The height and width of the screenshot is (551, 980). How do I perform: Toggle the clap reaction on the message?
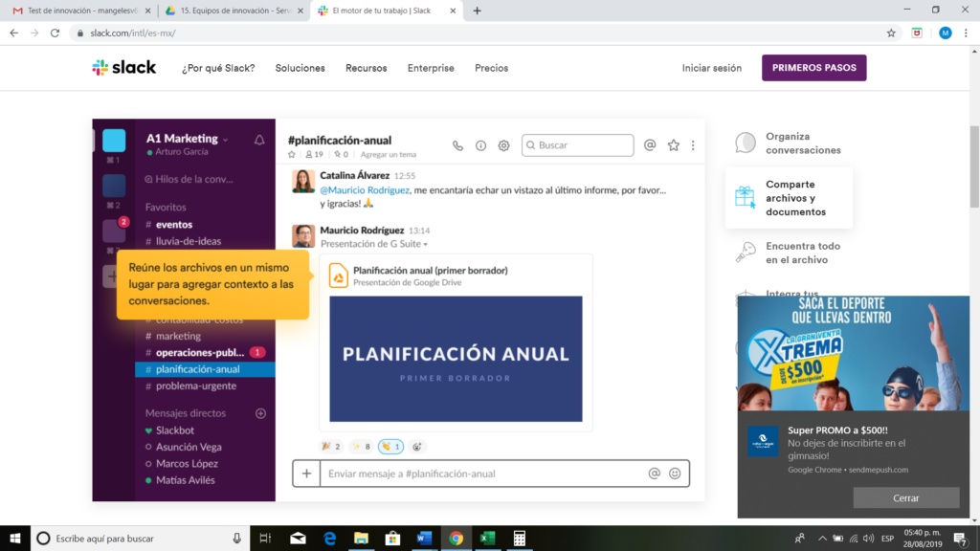tap(389, 446)
